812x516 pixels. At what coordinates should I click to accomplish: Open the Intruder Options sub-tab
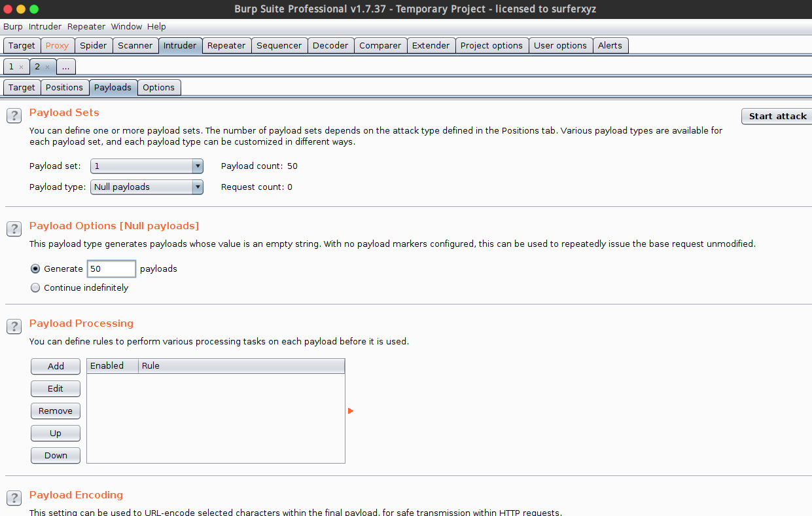[x=159, y=88]
